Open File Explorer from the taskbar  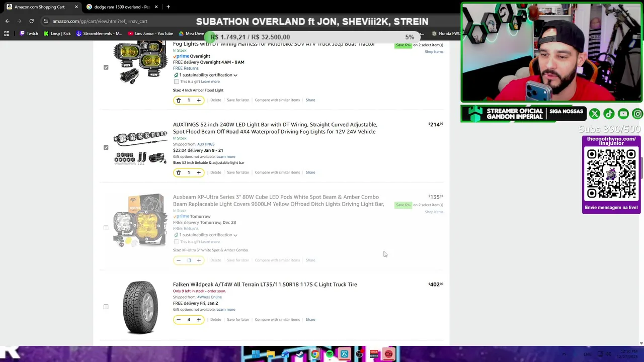click(x=271, y=354)
